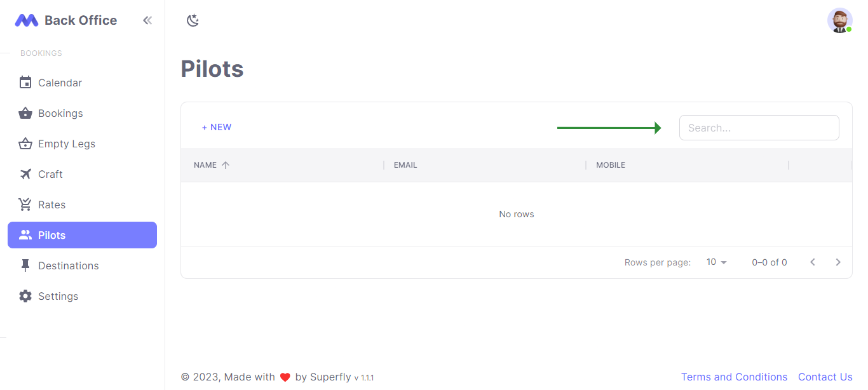Open the user avatar profile menu
The width and height of the screenshot is (868, 390).
point(839,20)
